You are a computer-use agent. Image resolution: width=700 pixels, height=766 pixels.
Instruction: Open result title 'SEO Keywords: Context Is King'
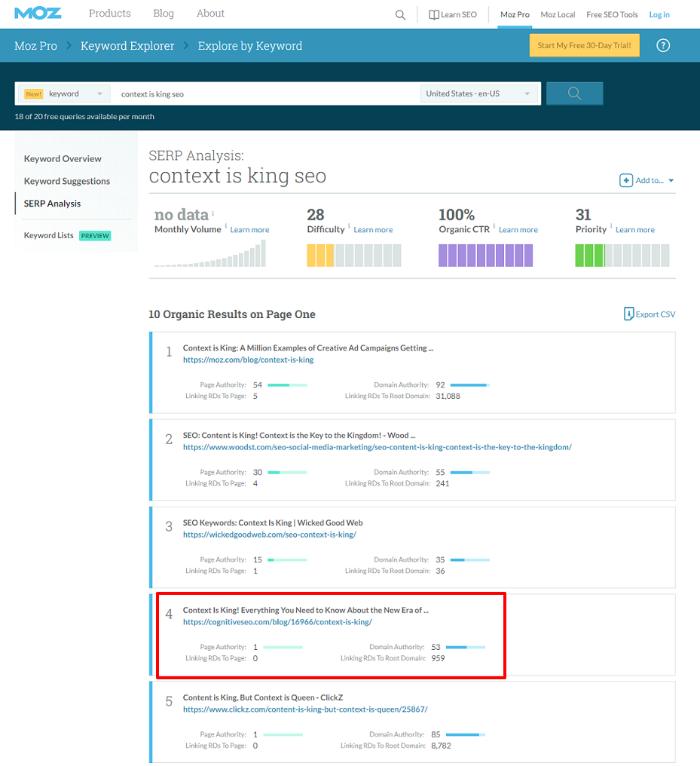point(272,522)
